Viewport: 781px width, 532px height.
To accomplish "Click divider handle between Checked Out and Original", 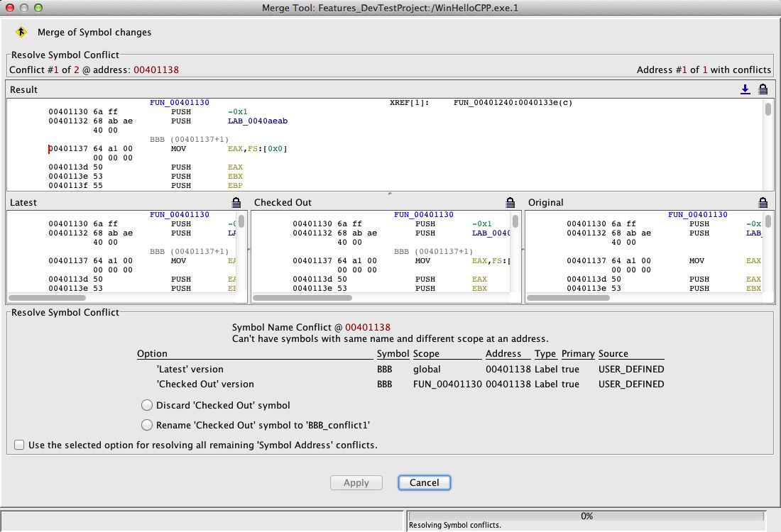I will pos(523,250).
